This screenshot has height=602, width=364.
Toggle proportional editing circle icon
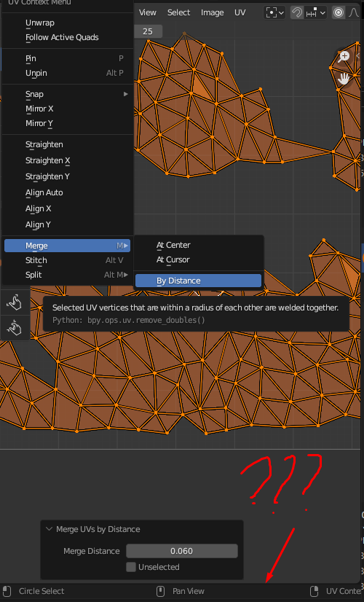[x=339, y=12]
